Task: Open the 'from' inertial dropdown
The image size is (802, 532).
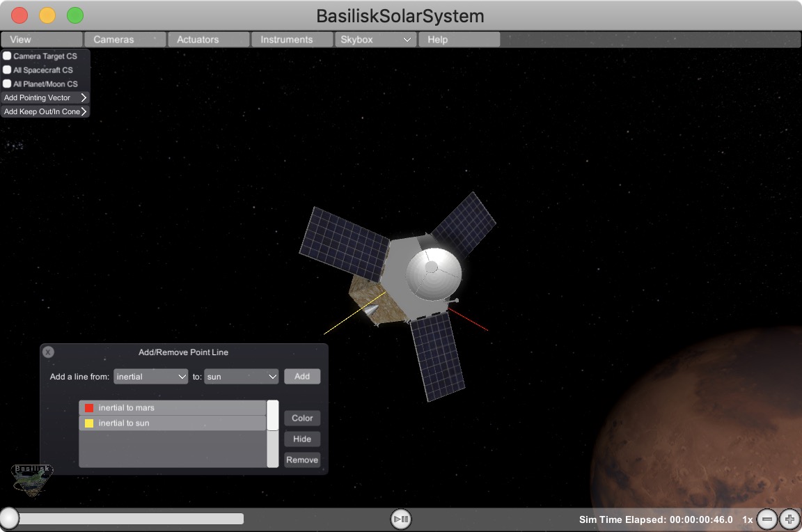Action: coord(151,377)
